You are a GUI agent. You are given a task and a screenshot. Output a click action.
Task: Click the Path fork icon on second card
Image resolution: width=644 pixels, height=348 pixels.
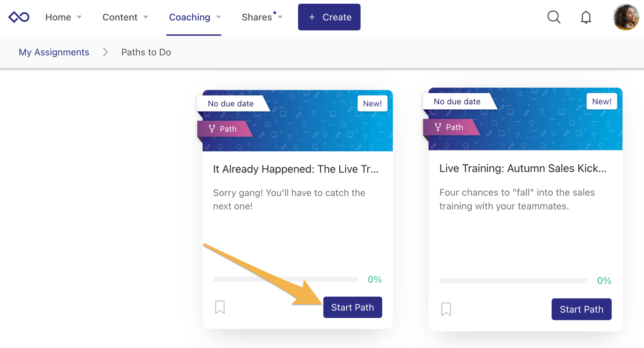coord(438,127)
